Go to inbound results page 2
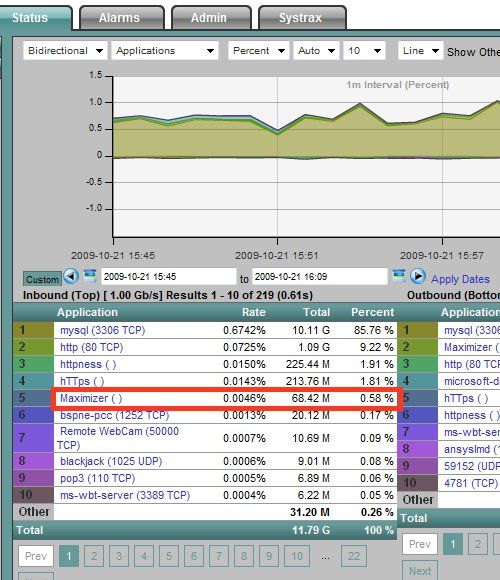The width and height of the screenshot is (500, 580). pos(94,556)
